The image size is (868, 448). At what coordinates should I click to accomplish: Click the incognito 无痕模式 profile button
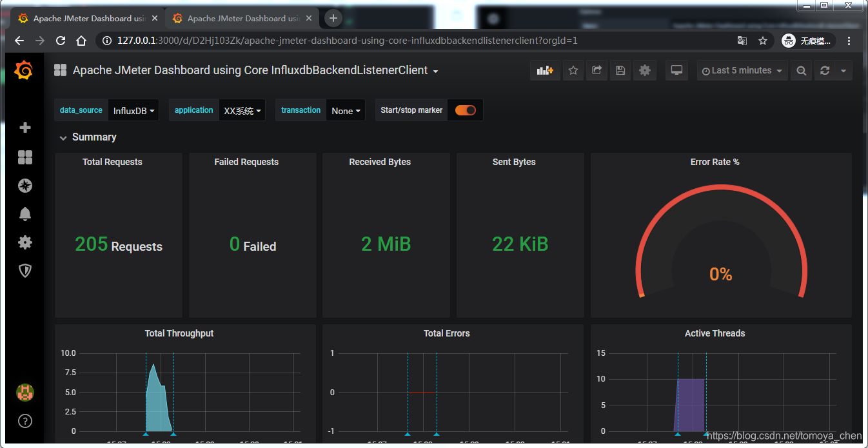click(x=808, y=41)
